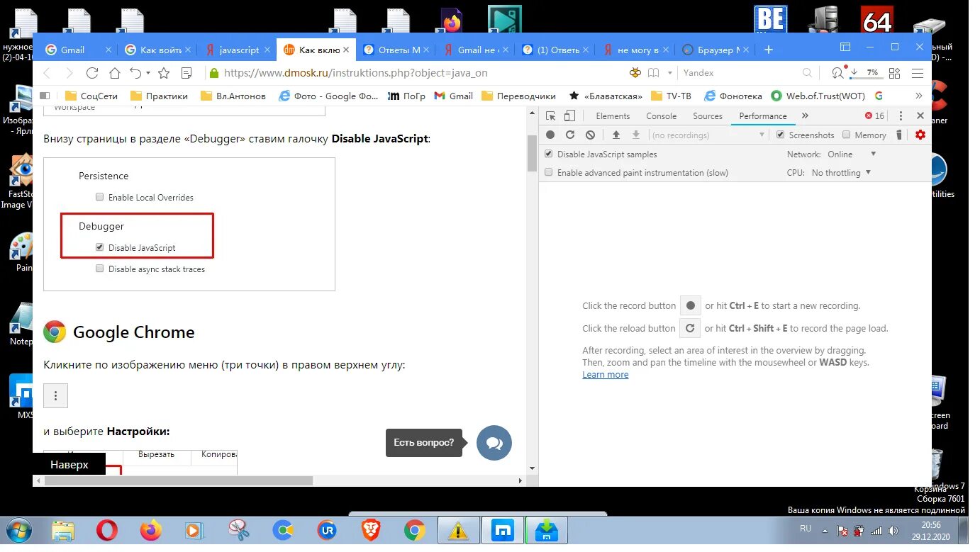The width and height of the screenshot is (980, 552).
Task: Open the downloads arrow icon
Action: pyautogui.click(x=854, y=73)
